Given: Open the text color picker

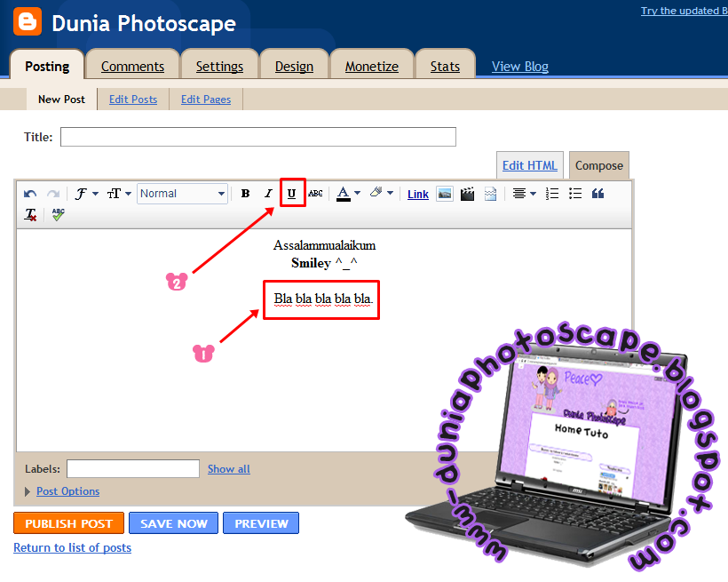Looking at the screenshot, I should click(348, 194).
